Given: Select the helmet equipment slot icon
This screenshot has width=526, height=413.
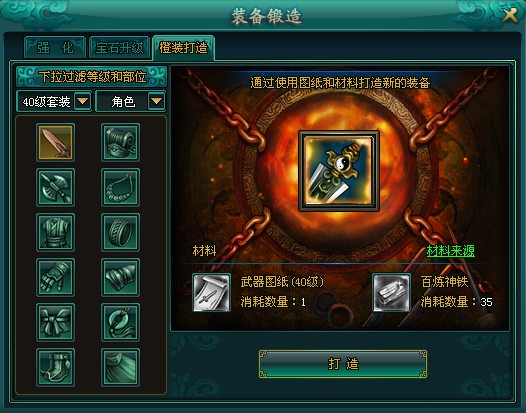Looking at the screenshot, I should coord(120,142).
